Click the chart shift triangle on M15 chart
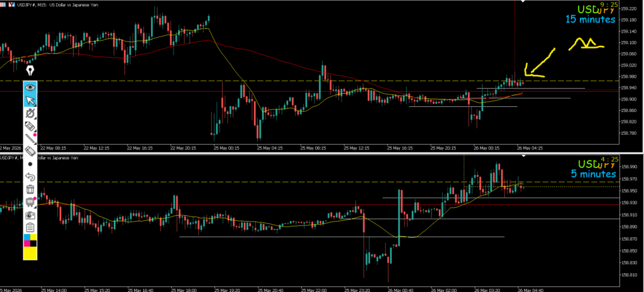 [x=523, y=2]
